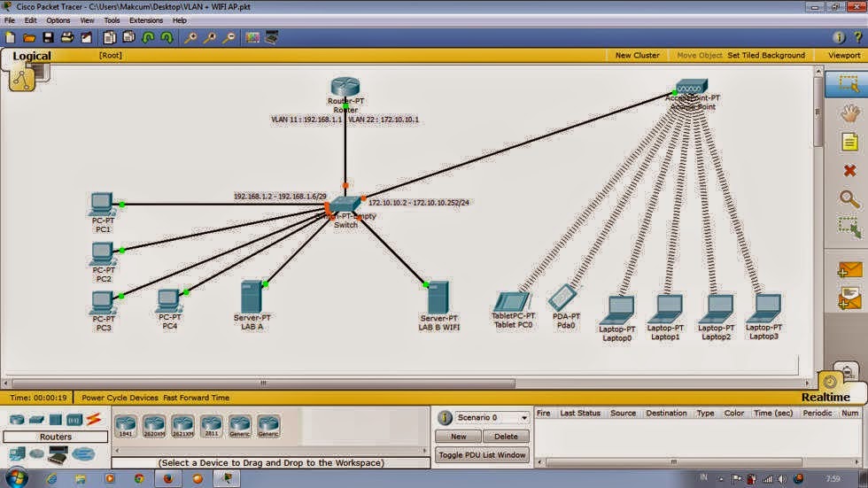Open the View menu
Image resolution: width=868 pixels, height=488 pixels.
click(x=87, y=20)
